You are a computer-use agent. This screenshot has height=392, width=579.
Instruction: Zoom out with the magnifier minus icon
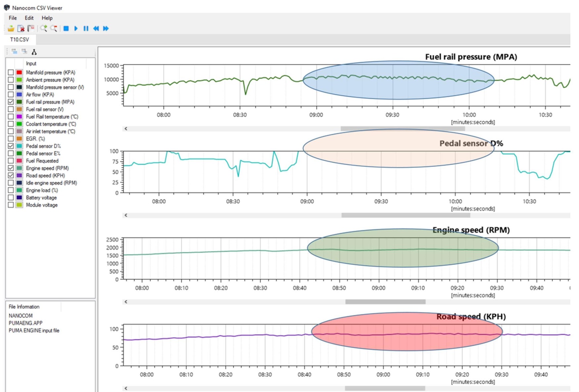pos(54,28)
